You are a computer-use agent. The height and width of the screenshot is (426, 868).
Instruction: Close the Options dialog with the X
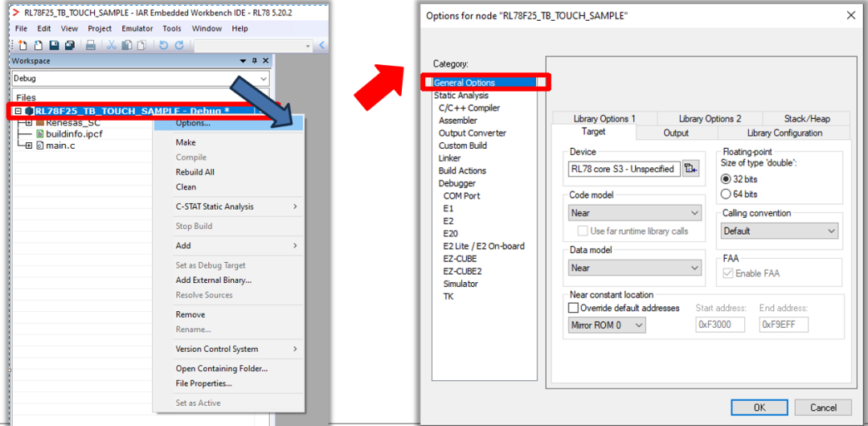851,15
